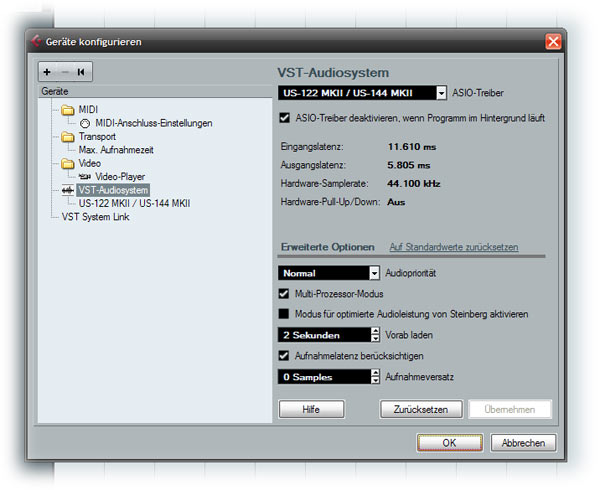Open the Audiopriorität dropdown
This screenshot has width=600, height=490.
(375, 273)
